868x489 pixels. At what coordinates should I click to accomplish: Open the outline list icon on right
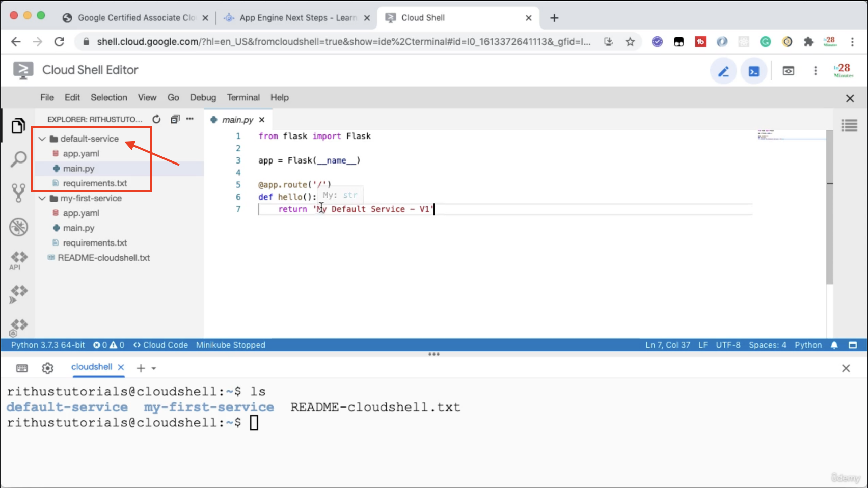pyautogui.click(x=849, y=125)
